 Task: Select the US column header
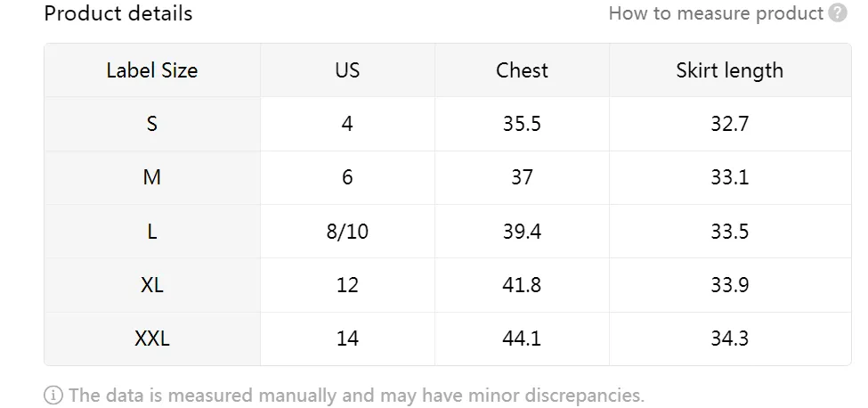(347, 70)
